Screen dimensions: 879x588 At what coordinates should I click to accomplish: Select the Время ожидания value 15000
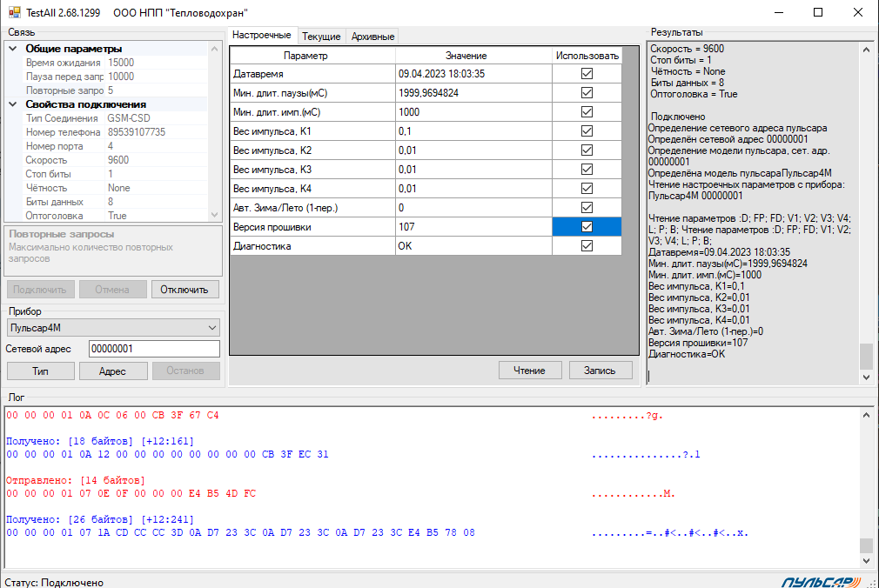coord(121,63)
